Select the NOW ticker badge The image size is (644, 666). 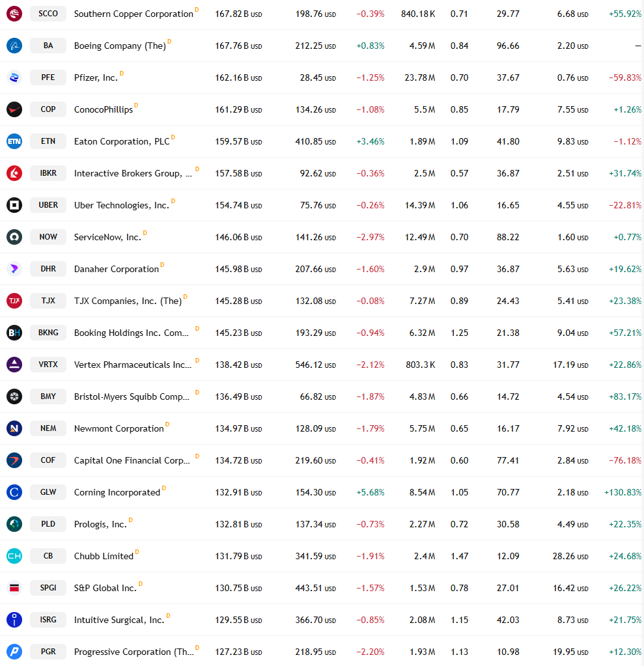point(48,236)
